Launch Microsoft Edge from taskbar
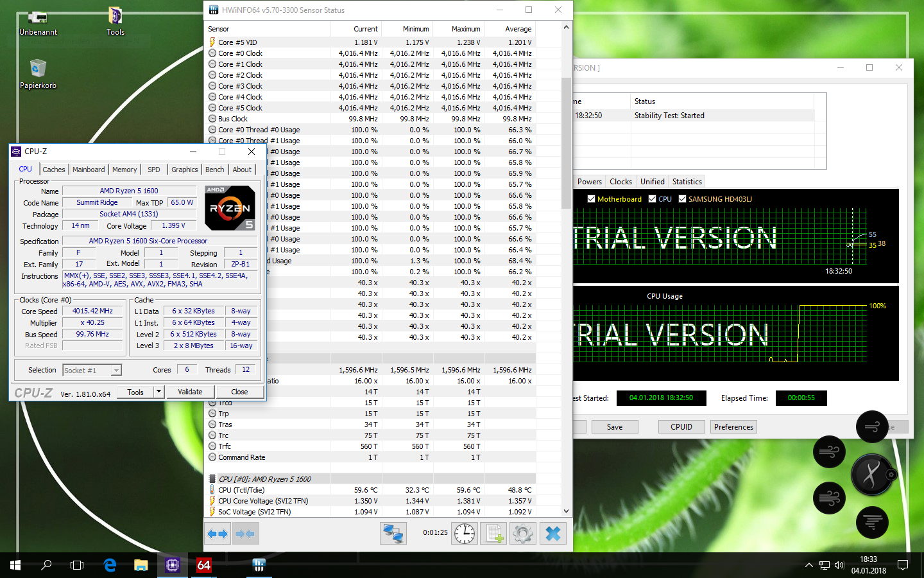 tap(110, 565)
